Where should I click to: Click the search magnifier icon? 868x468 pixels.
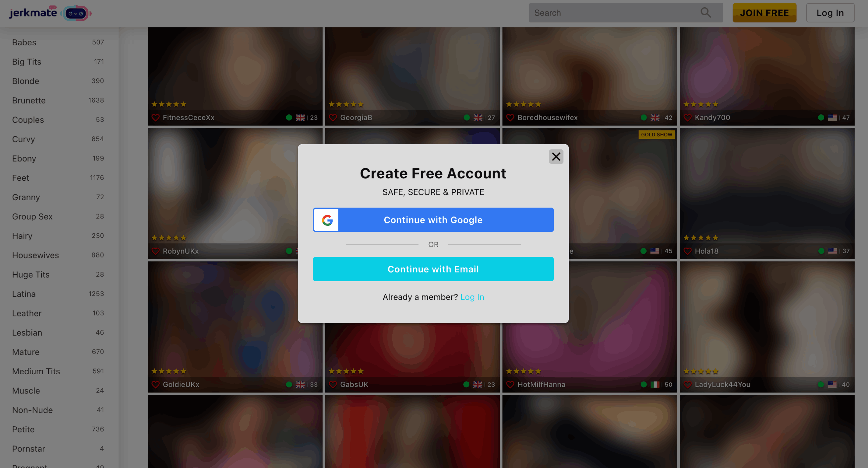(x=706, y=13)
